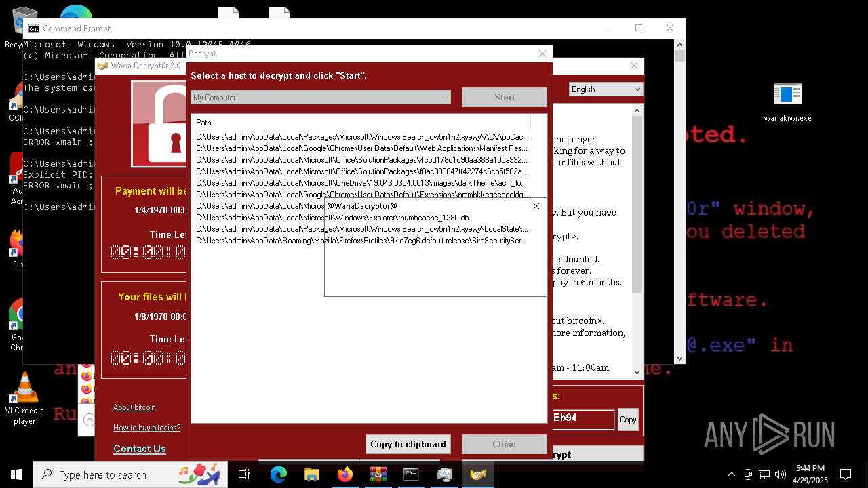Open the How to buy bitcoins link

click(x=146, y=428)
